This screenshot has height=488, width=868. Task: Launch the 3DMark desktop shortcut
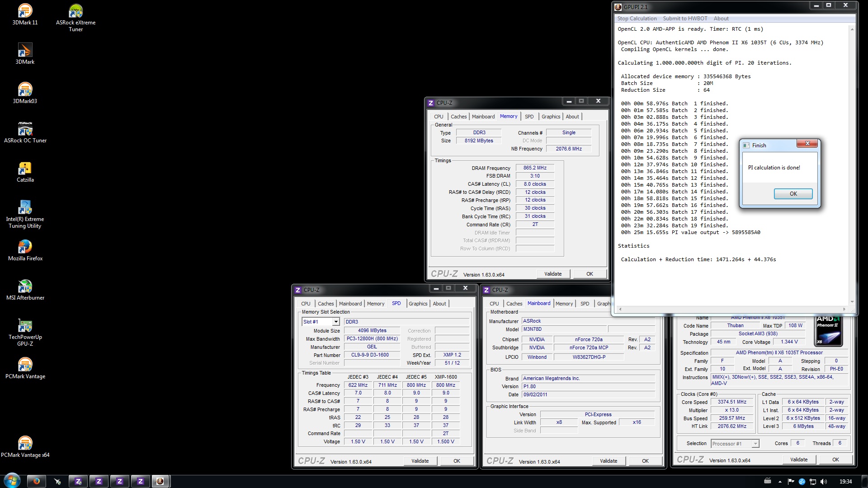point(25,53)
